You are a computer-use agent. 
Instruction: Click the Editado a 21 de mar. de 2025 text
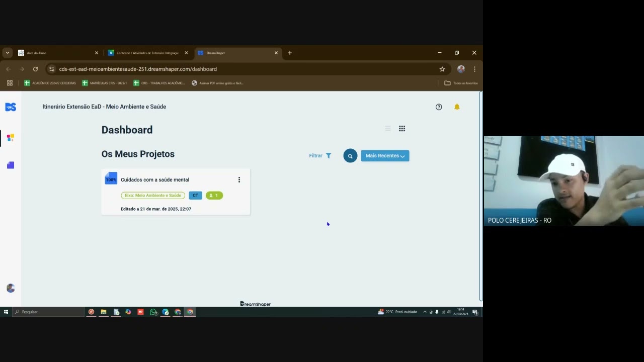pos(156,209)
